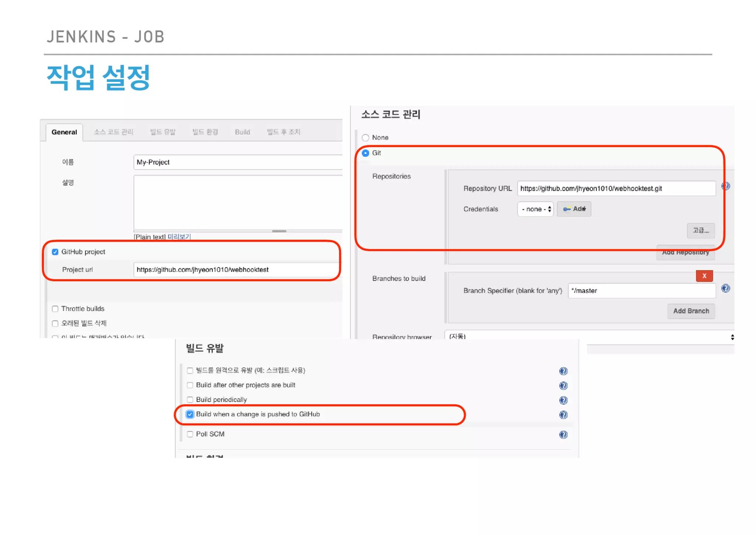
Task: Open the Repository browser 자동 dropdown
Action: click(x=590, y=336)
